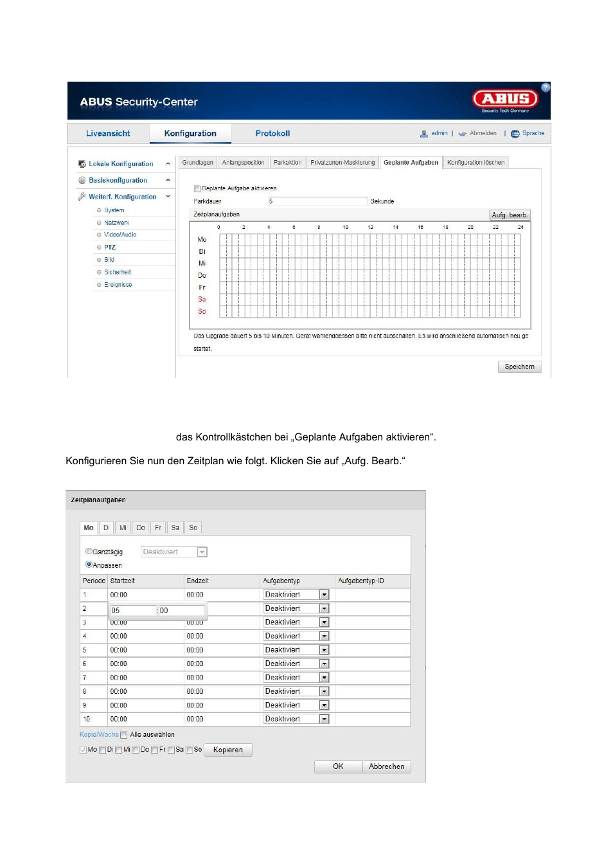The image size is (613, 868).
Task: Click the Aufg. bearb. button
Action: tap(510, 215)
